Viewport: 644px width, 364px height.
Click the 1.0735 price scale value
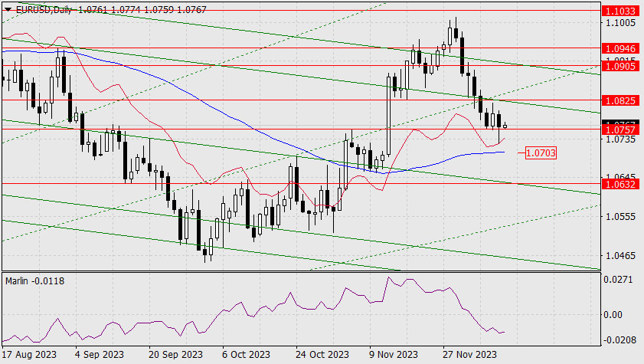620,139
